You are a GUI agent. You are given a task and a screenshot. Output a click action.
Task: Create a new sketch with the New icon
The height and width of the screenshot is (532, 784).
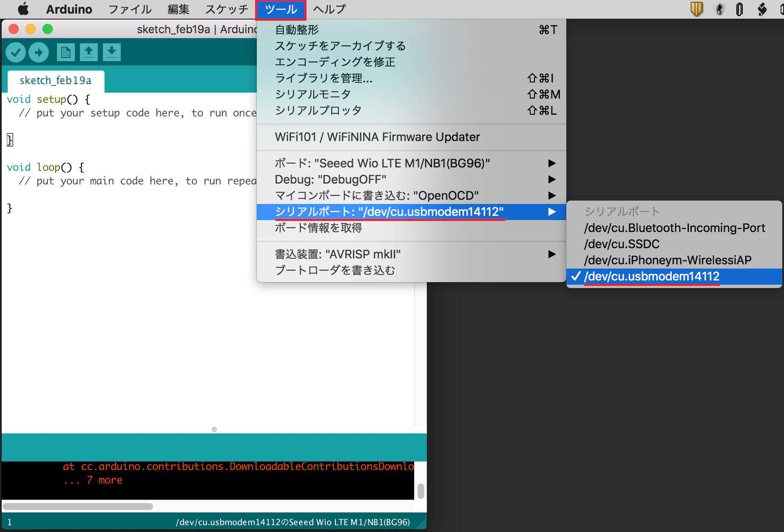pyautogui.click(x=65, y=53)
